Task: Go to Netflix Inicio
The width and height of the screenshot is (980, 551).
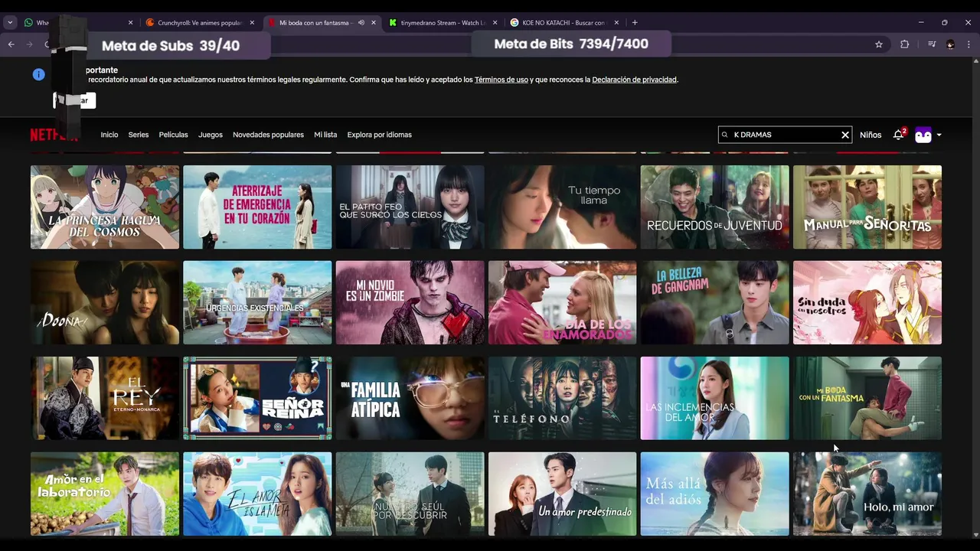Action: tap(109, 135)
